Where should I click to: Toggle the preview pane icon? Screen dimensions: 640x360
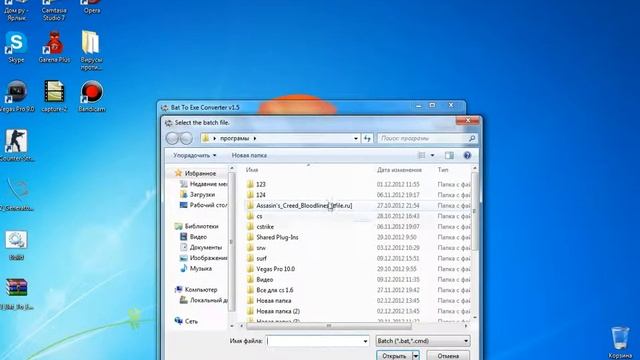(x=449, y=155)
